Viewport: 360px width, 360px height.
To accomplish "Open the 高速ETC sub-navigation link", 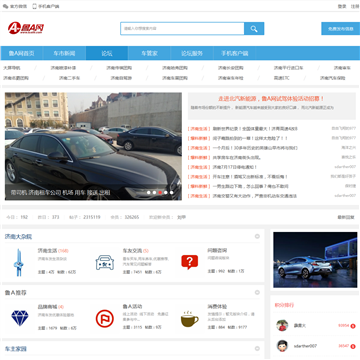I will pyautogui.click(x=282, y=78).
